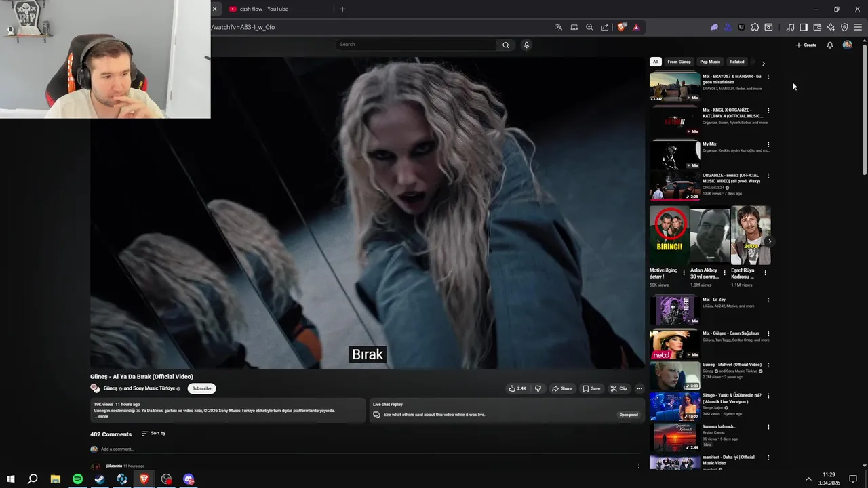The height and width of the screenshot is (488, 868).
Task: Open the Eşref Rüya Kadrosu short
Action: [x=751, y=235]
